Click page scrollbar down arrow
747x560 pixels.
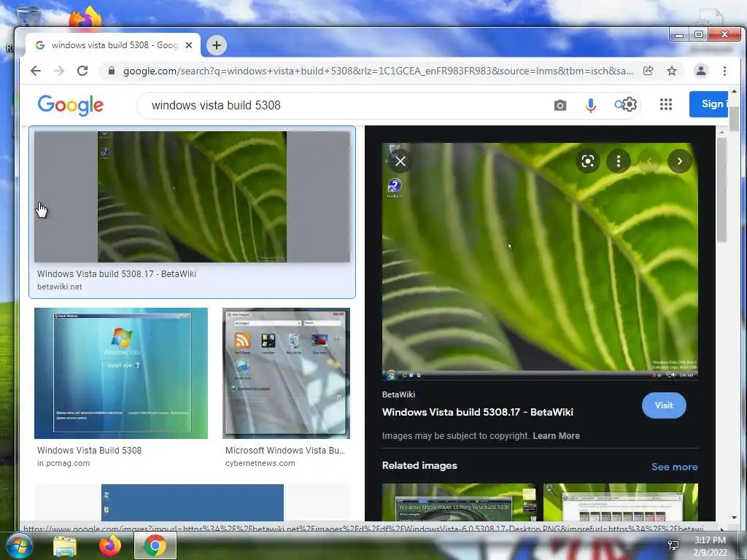pyautogui.click(x=734, y=517)
